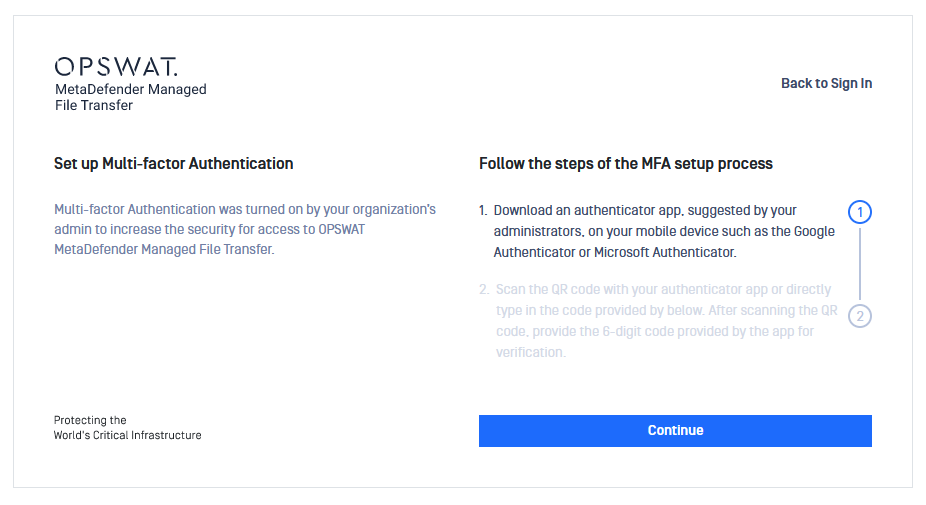Click the number 1 list marker
Image resolution: width=926 pixels, height=505 pixels.
[x=483, y=211]
